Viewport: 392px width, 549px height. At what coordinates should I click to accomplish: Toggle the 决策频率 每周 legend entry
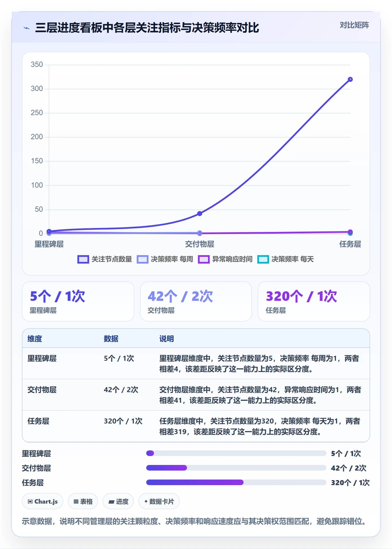click(x=165, y=259)
